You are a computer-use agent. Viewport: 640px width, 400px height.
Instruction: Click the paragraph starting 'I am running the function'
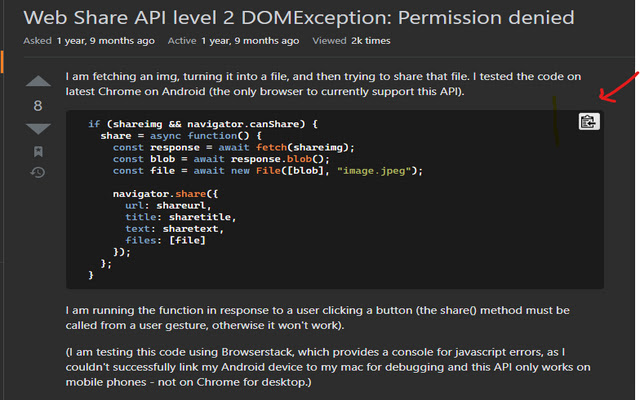318,318
